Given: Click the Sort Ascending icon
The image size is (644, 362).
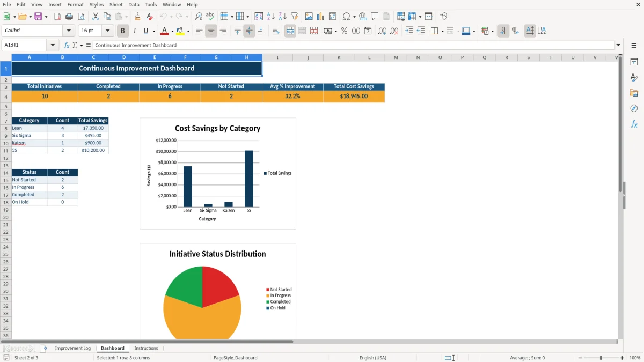Looking at the screenshot, I should (271, 17).
